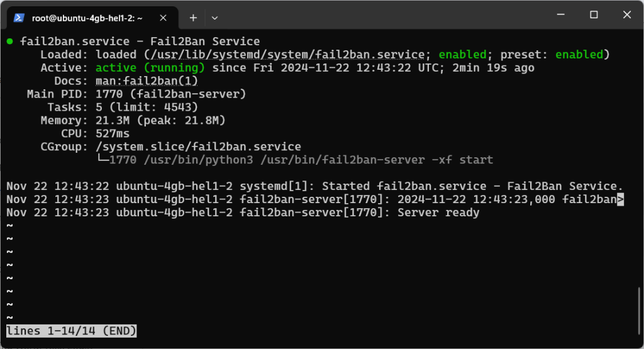This screenshot has width=644, height=349.
Task: Click the Main PID value 1770
Action: 109,94
